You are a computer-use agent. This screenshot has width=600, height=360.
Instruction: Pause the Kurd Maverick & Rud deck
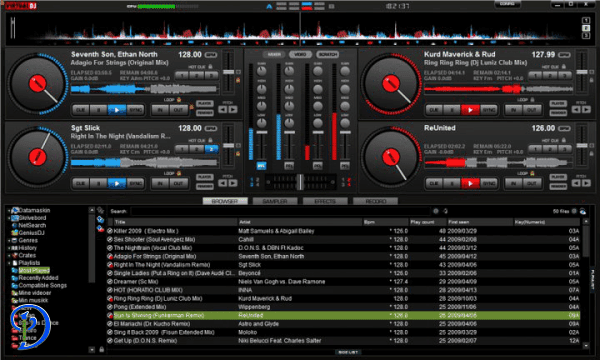452,110
